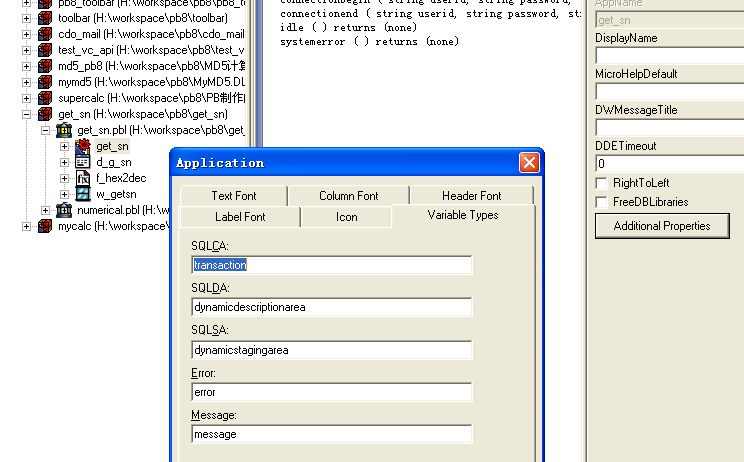Viewport: 744px width, 462px height.
Task: Click the SQLDA dynamicdescriptionarea field
Action: 332,307
